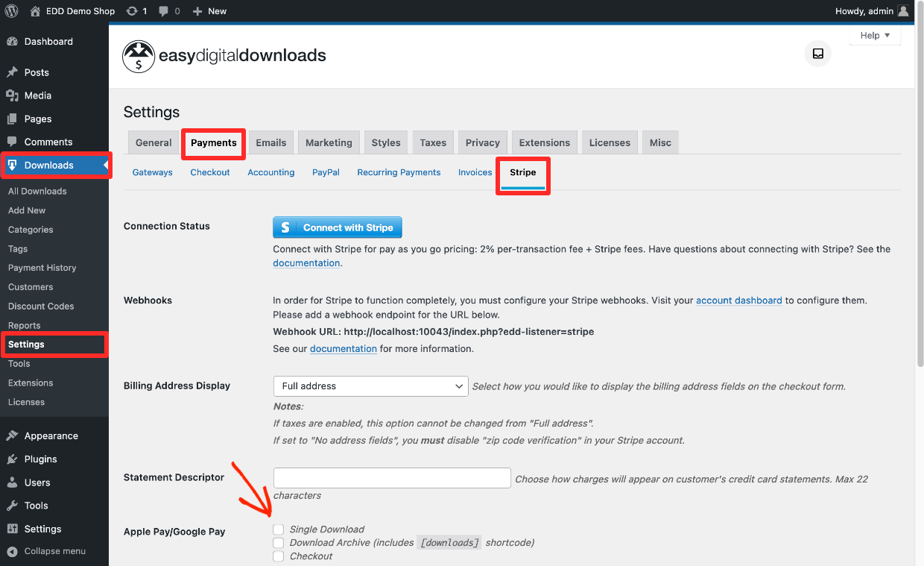Open Discount Codes in sidebar

coord(41,306)
